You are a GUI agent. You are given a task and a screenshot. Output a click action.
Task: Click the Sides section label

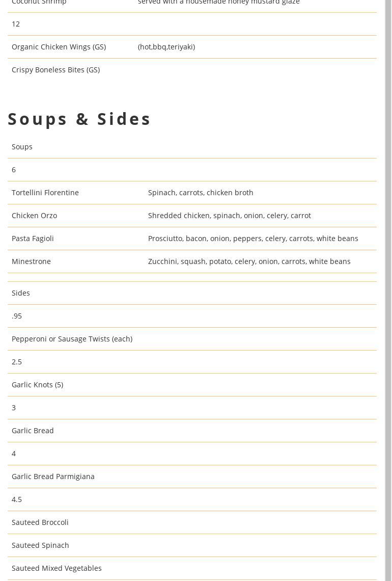(21, 293)
